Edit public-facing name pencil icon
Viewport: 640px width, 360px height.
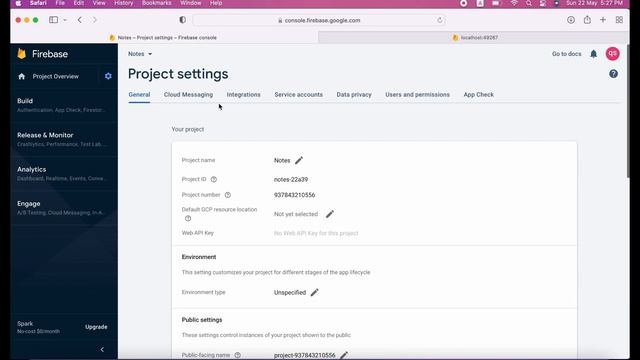(x=344, y=355)
